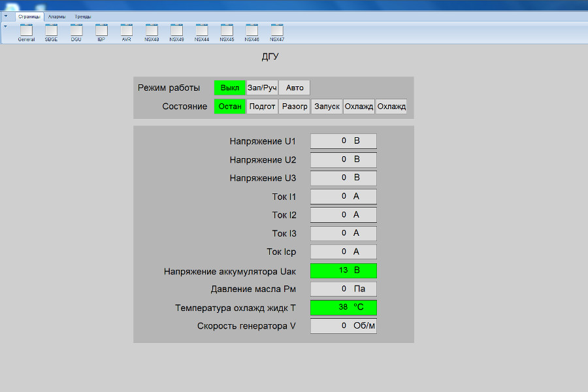Image resolution: width=588 pixels, height=392 pixels.
Task: Select the Зап/Руч operating mode
Action: pos(262,88)
